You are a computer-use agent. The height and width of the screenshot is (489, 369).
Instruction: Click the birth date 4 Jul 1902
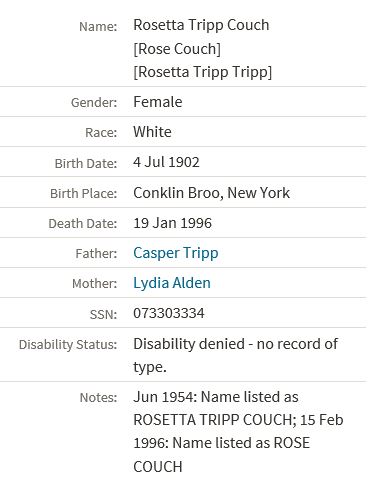click(x=166, y=162)
